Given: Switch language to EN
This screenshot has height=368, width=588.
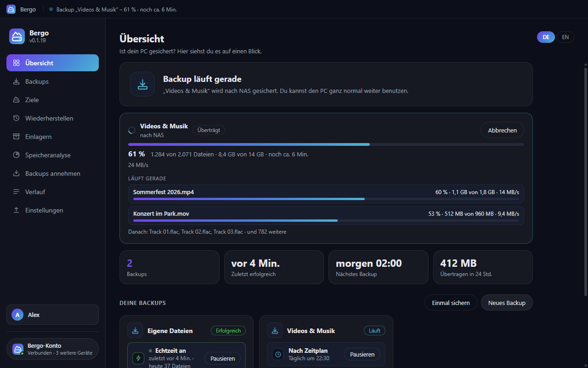Looking at the screenshot, I should (565, 37).
